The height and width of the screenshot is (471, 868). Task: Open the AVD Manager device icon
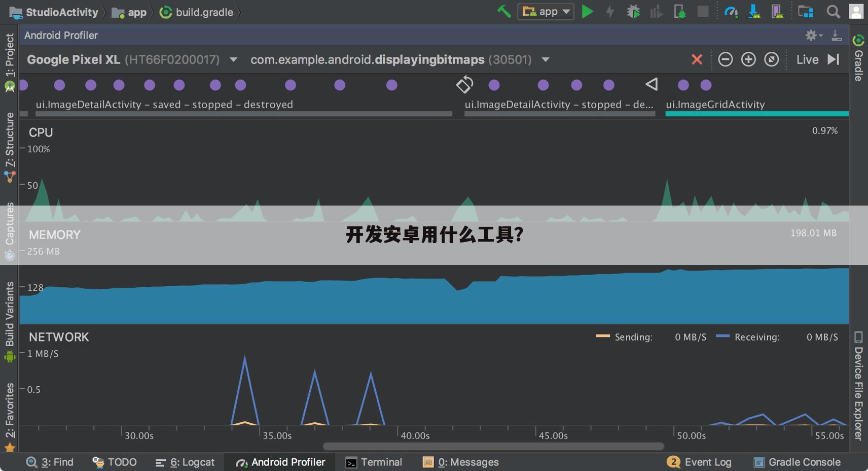pyautogui.click(x=777, y=12)
